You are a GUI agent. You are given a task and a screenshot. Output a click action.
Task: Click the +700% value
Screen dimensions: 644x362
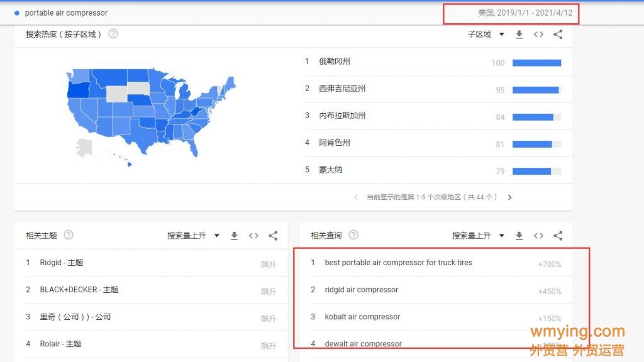[x=550, y=265]
